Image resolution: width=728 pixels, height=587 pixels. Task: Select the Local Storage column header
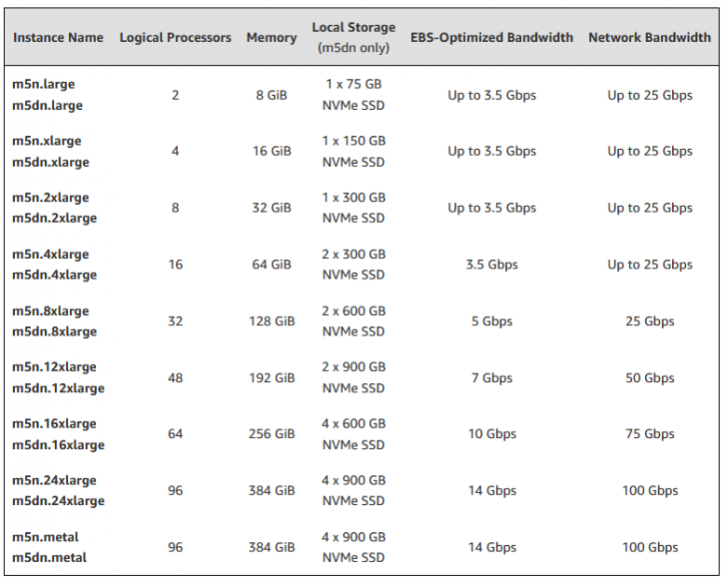(x=353, y=37)
